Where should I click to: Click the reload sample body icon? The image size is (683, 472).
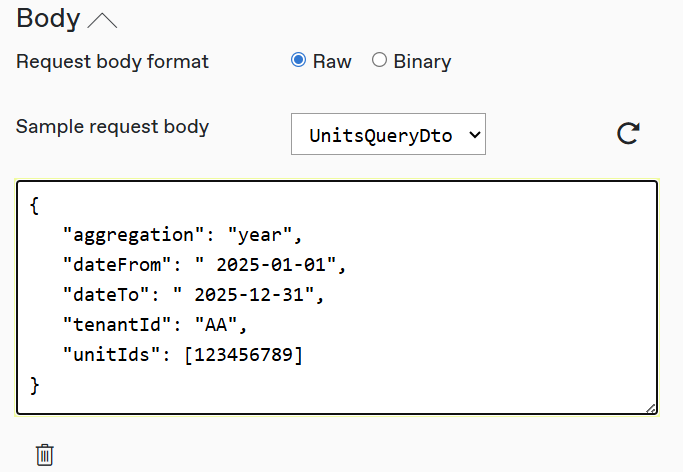pos(628,134)
